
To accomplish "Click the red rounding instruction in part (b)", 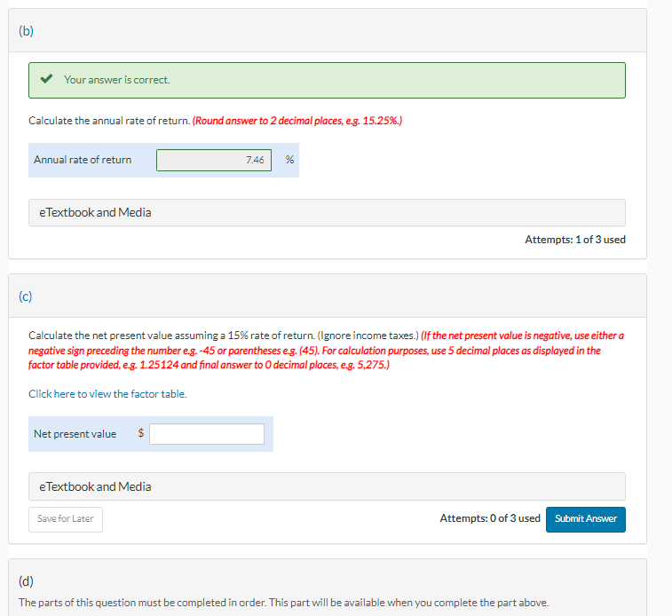I will tap(297, 121).
